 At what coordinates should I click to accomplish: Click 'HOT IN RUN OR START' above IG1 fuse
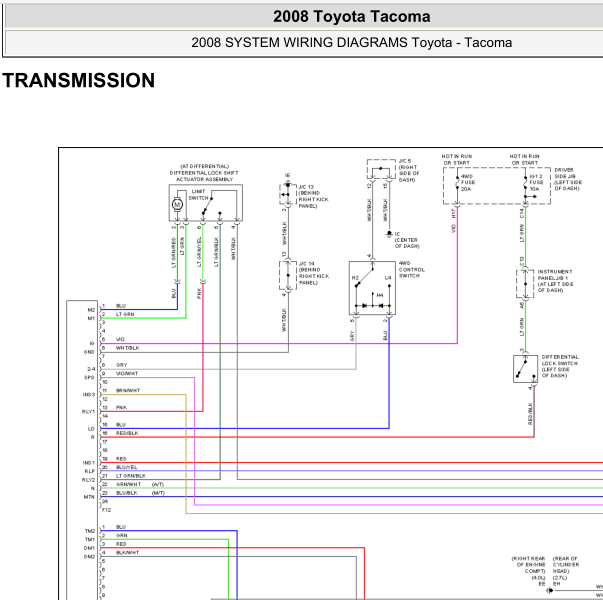click(x=525, y=160)
